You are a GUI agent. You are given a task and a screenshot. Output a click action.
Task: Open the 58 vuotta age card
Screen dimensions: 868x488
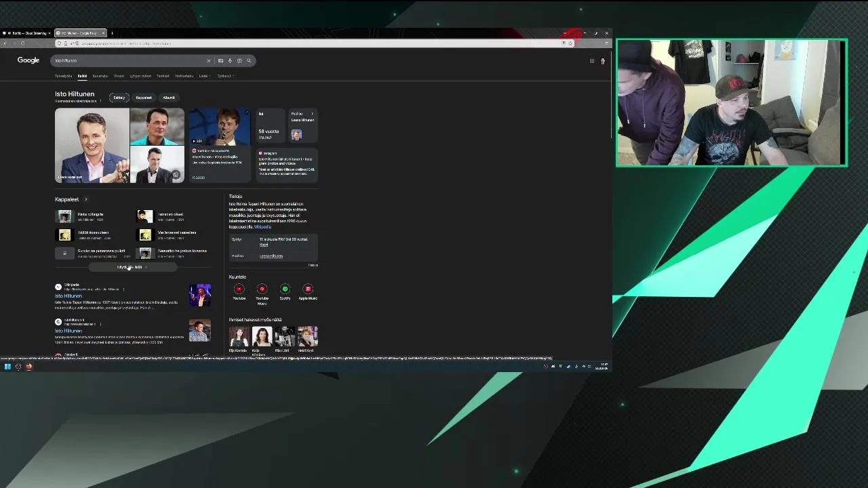tap(269, 127)
